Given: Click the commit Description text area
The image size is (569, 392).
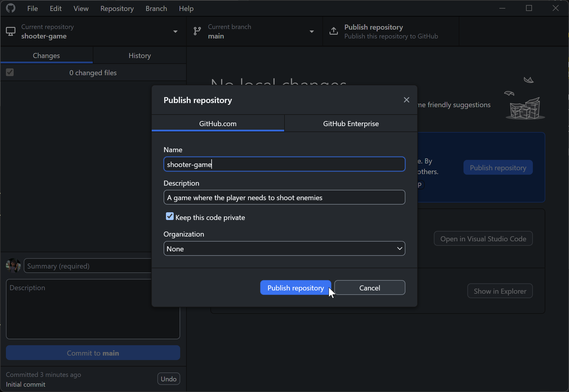Looking at the screenshot, I should 93,309.
